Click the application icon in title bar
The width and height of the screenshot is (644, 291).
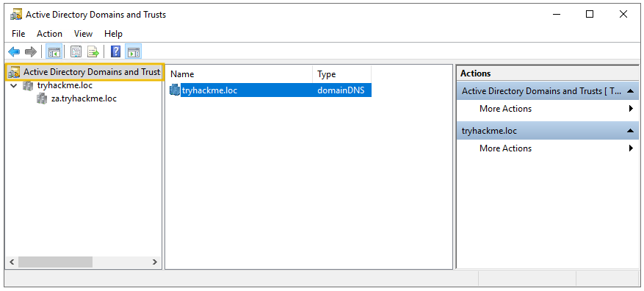coord(16,15)
